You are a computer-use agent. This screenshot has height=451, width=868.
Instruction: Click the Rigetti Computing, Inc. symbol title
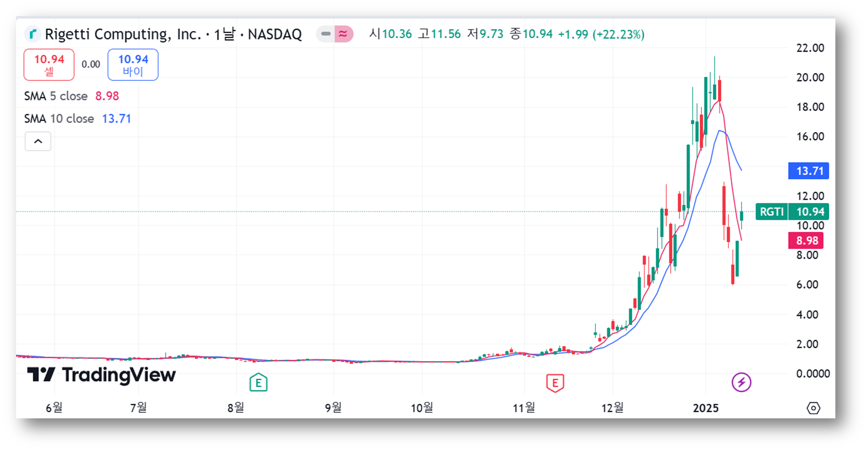pyautogui.click(x=123, y=34)
